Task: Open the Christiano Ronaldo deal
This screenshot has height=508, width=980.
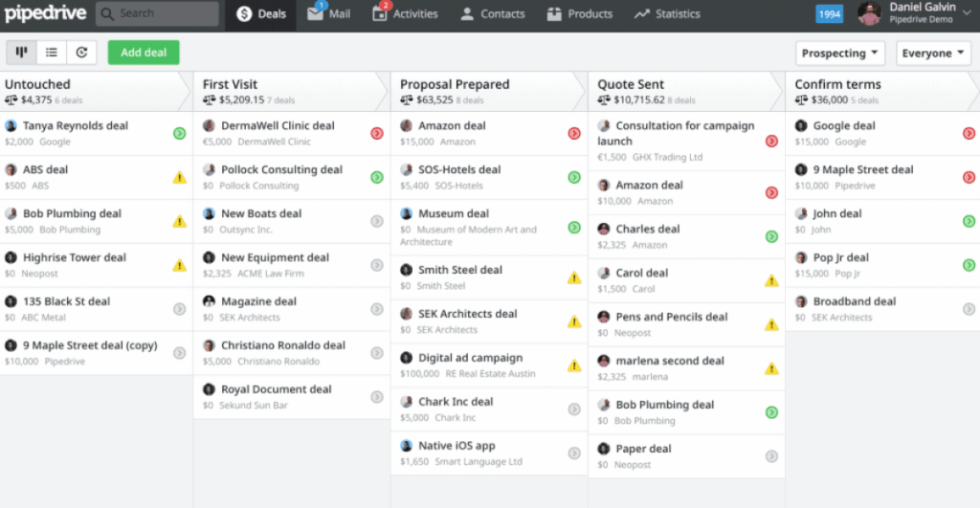Action: (x=292, y=353)
